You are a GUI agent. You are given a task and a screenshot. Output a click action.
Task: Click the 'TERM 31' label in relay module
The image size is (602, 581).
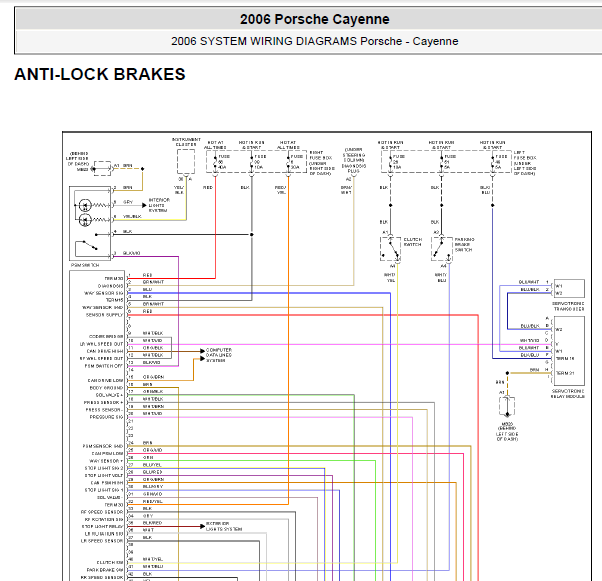(x=565, y=373)
